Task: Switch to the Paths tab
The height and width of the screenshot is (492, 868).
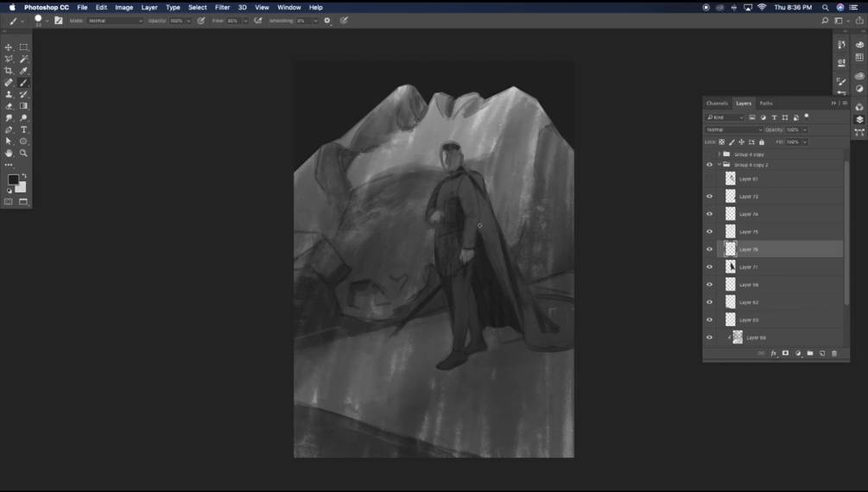Action: (765, 104)
